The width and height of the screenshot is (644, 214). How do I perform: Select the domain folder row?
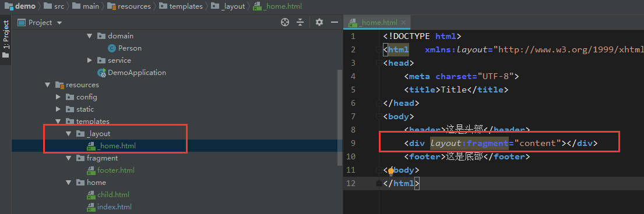coord(121,36)
